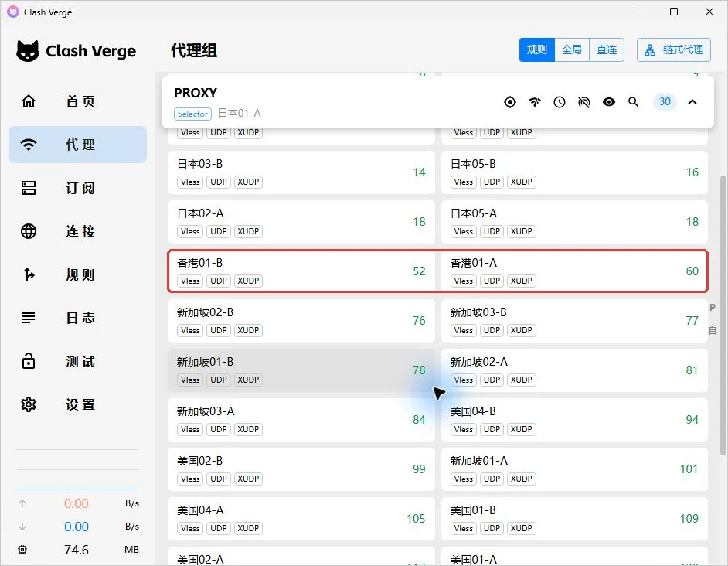Open the 订阅 subscriptions page
This screenshot has height=566, width=728.
tap(77, 188)
